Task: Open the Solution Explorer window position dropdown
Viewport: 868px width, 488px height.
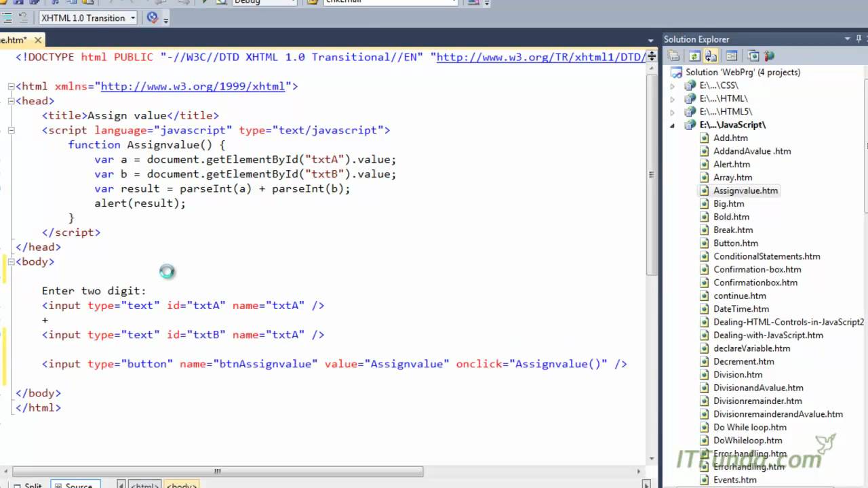Action: pyautogui.click(x=847, y=39)
